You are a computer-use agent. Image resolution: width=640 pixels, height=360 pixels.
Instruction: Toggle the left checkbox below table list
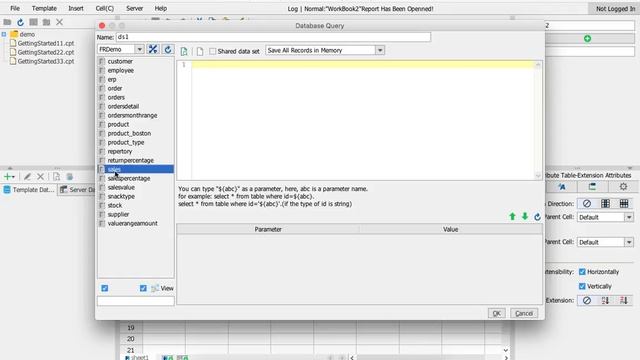[104, 288]
